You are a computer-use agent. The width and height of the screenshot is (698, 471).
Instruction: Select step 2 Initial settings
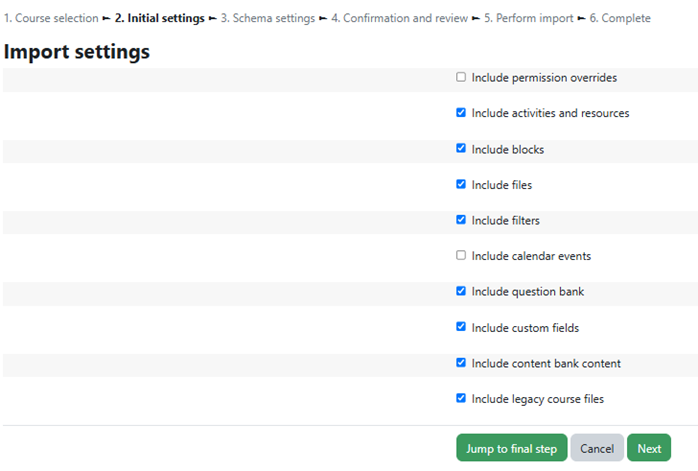point(159,18)
